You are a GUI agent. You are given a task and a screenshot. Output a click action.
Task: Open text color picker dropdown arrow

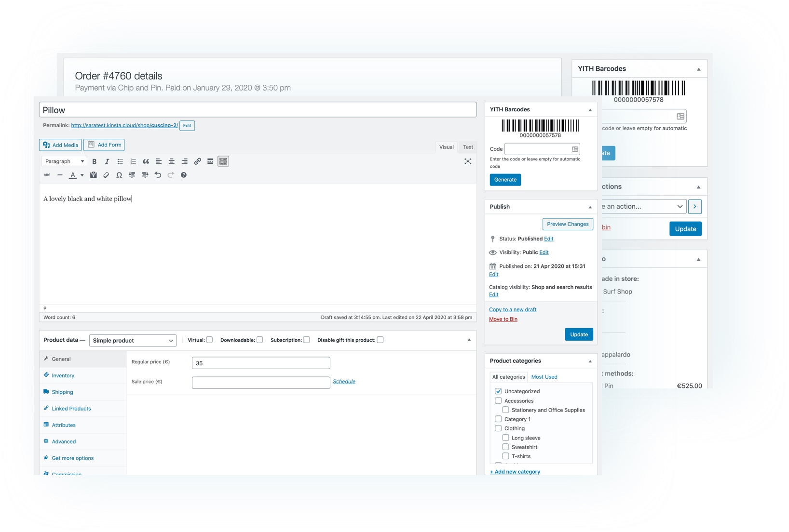tap(82, 175)
